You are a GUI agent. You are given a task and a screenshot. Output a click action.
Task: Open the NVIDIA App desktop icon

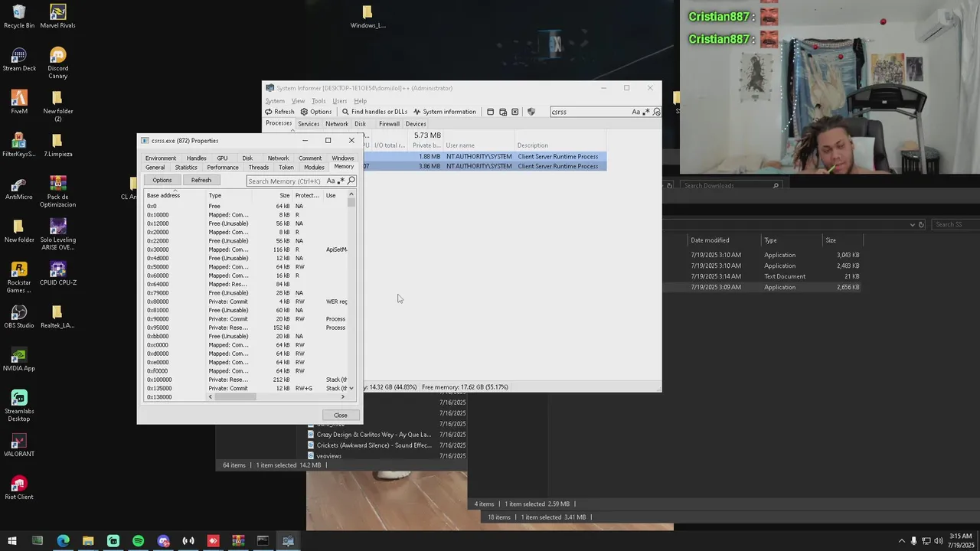(x=19, y=360)
